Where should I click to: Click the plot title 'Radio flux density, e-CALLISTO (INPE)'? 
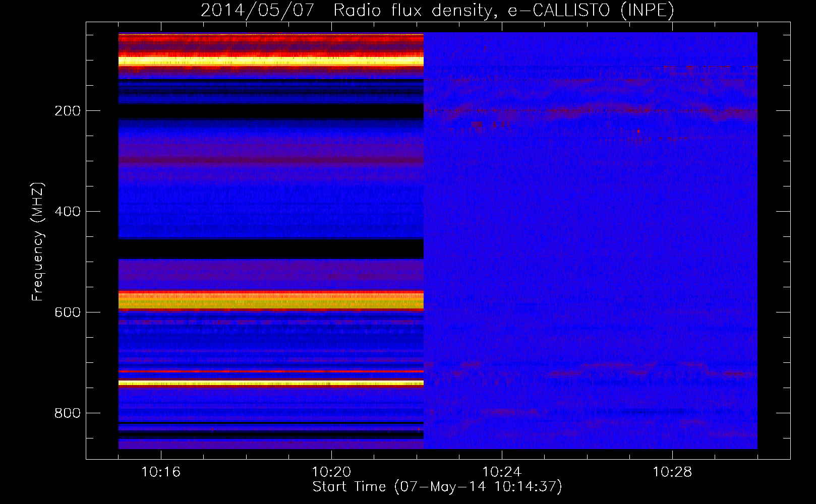tap(504, 11)
